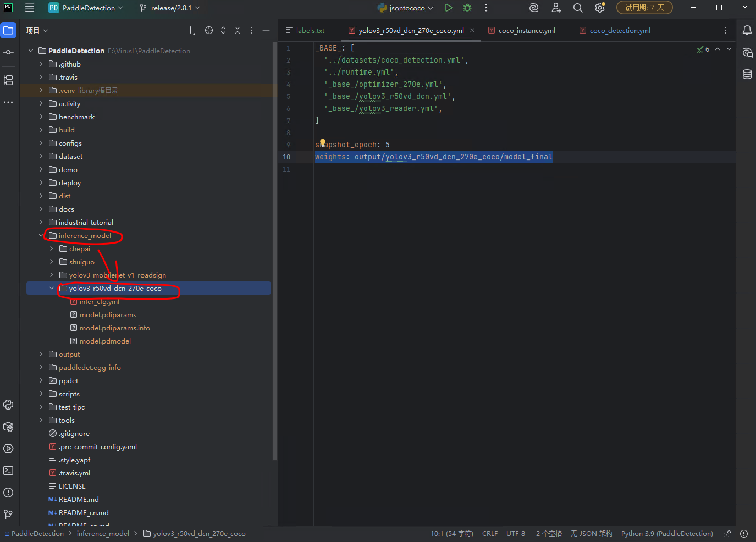Open the Structure tool window
This screenshot has width=756, height=542.
click(8, 80)
